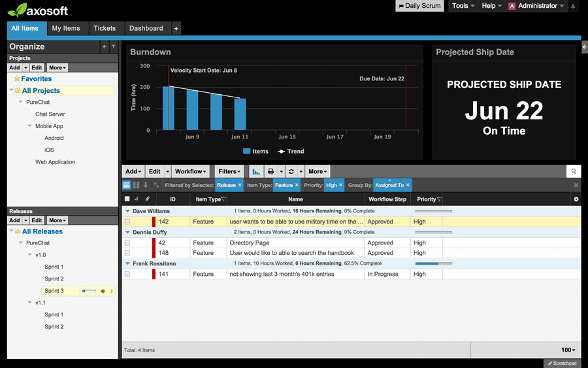Viewport: 588px width, 368px height.
Task: Remove the Release filter tag
Action: click(x=240, y=185)
